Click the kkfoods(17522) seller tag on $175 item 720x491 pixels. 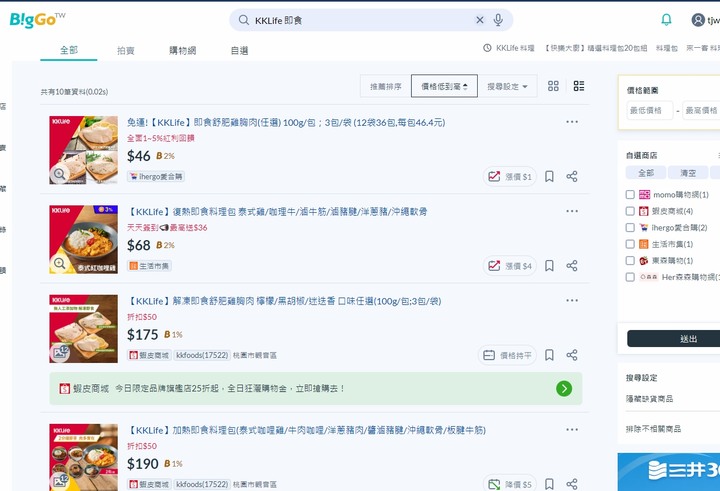[x=202, y=355]
